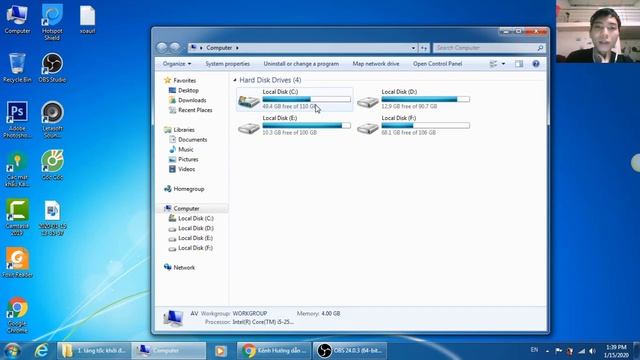Open the Letasoft Sound desktop shortcut
The width and height of the screenshot is (640, 360).
coord(52,119)
